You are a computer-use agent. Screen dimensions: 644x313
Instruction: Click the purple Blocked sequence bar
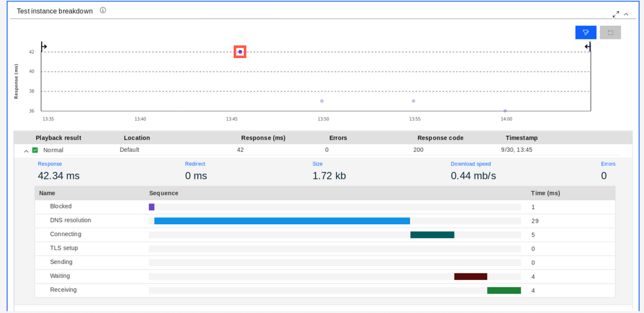pos(151,207)
